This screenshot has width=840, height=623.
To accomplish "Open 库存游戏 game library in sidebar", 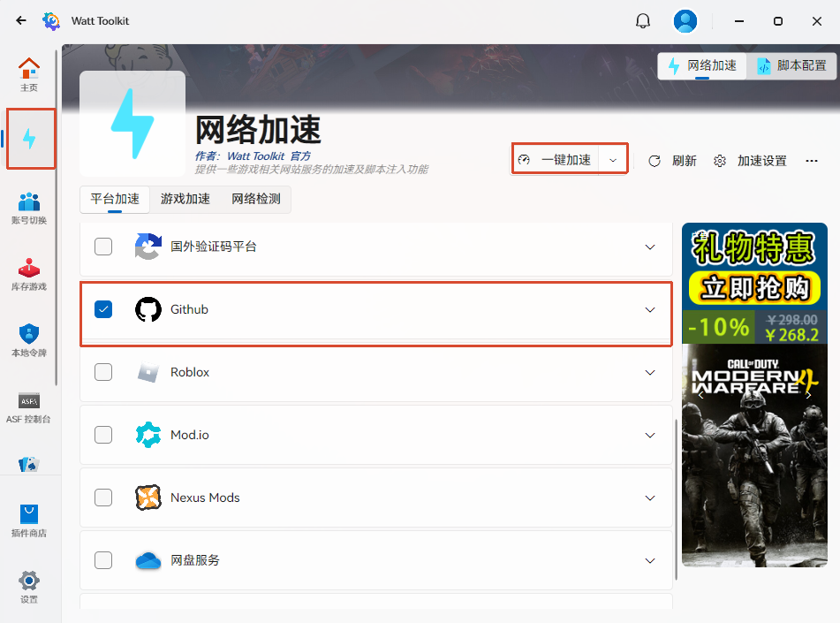I will 29,275.
